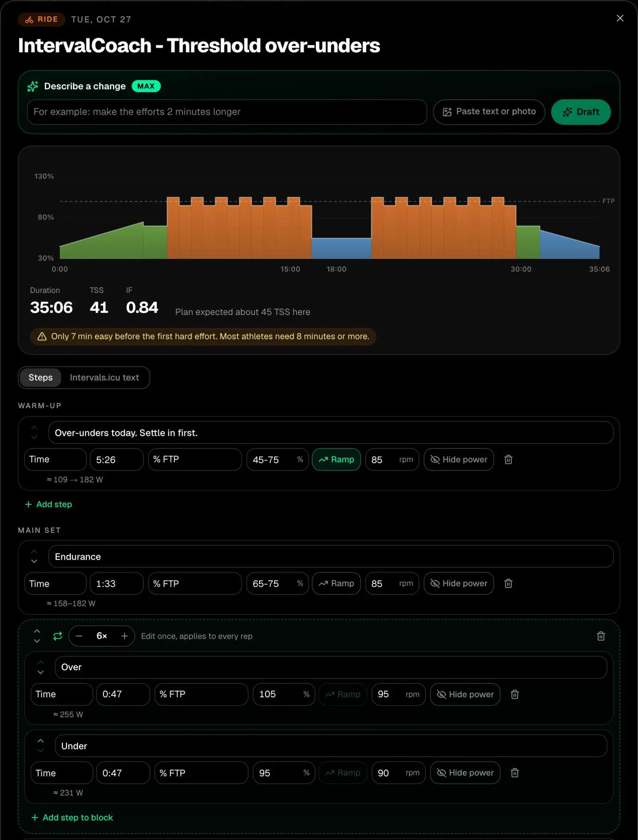
Task: Move the repeat block down
Action: [37, 641]
